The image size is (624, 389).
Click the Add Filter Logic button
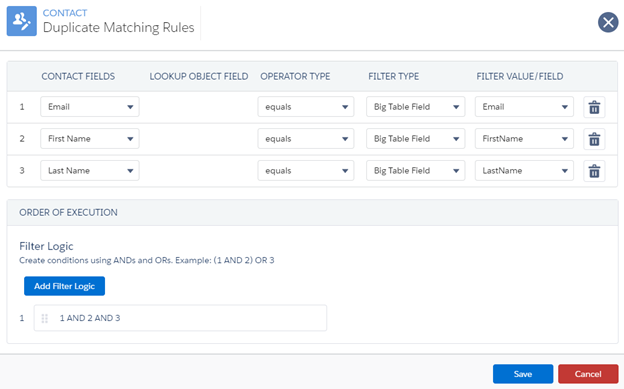pos(64,286)
